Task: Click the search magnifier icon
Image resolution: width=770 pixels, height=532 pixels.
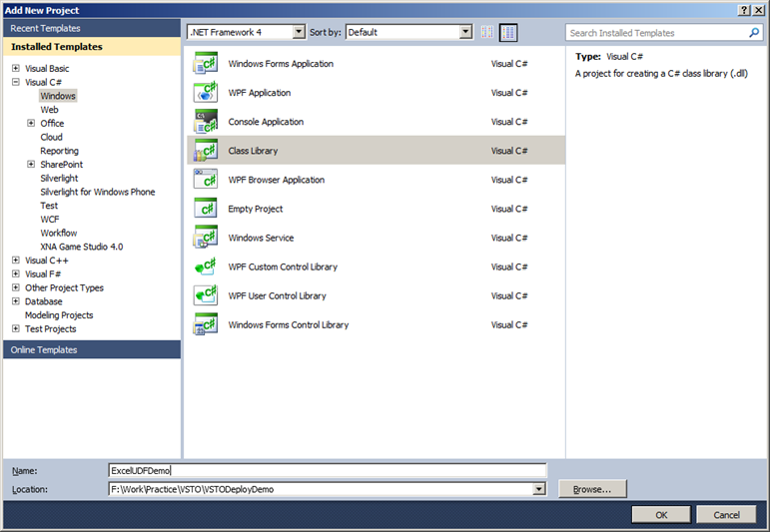Action: click(754, 33)
